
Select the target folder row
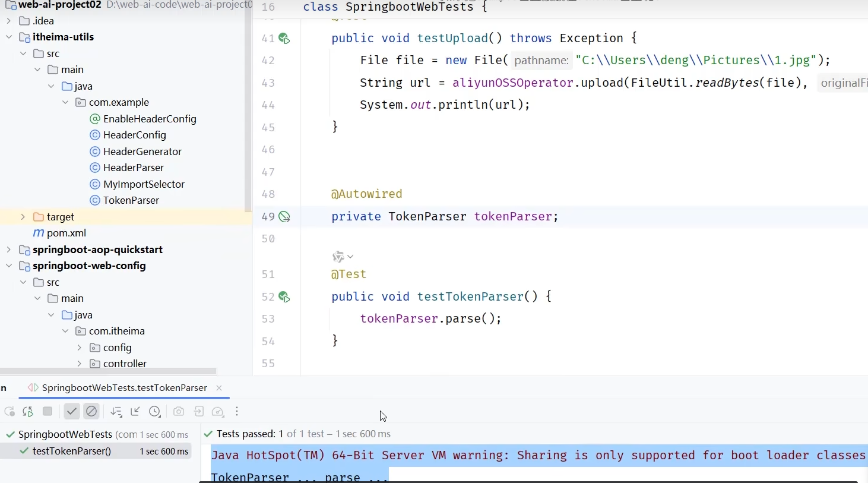click(126, 217)
